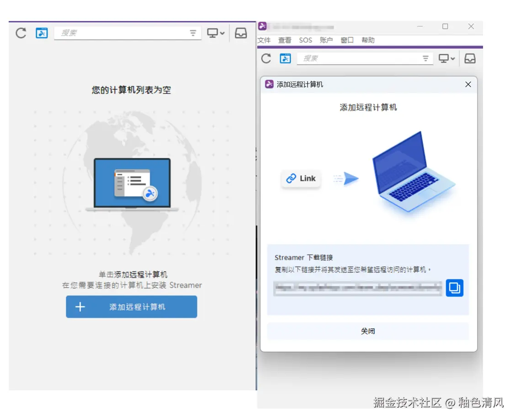Viewport: 515px width, 420px height.
Task: Minimize the Splashtop window
Action: (420, 26)
